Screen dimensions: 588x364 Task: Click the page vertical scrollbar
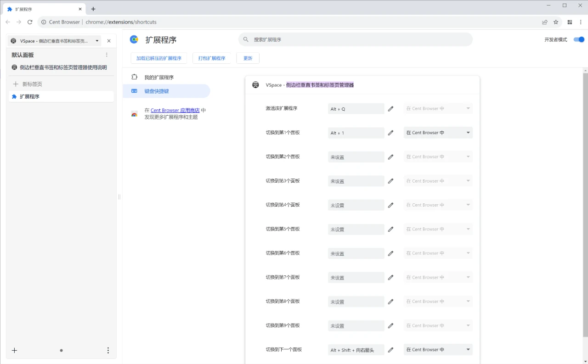point(585,205)
